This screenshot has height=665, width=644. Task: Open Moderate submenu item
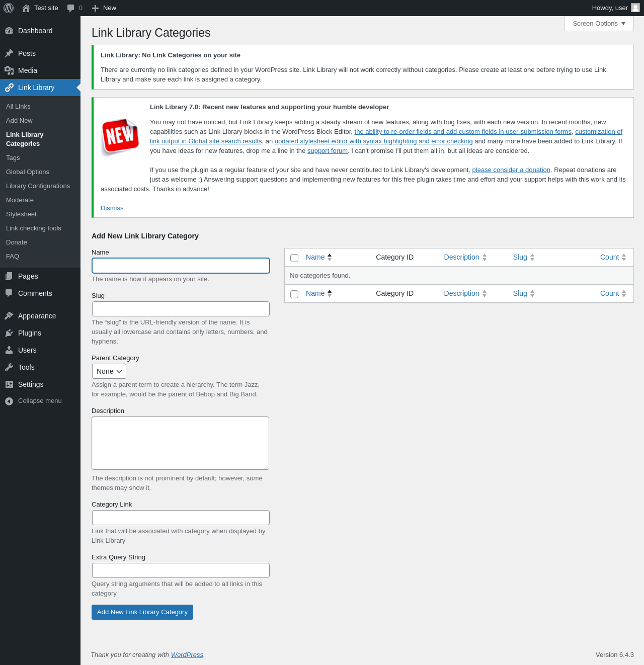tap(20, 200)
